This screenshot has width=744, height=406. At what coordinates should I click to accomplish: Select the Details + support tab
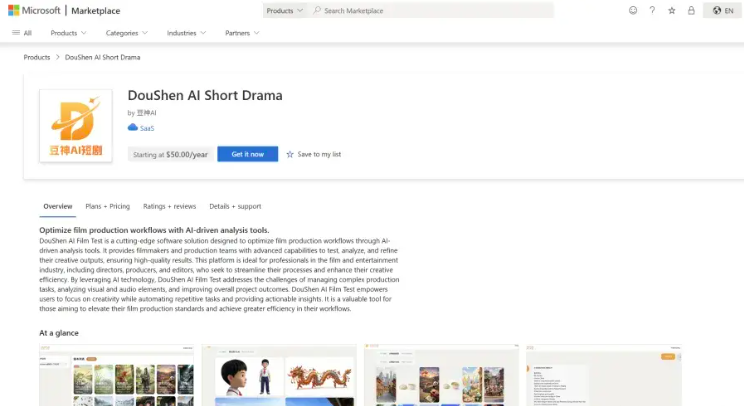click(x=235, y=206)
